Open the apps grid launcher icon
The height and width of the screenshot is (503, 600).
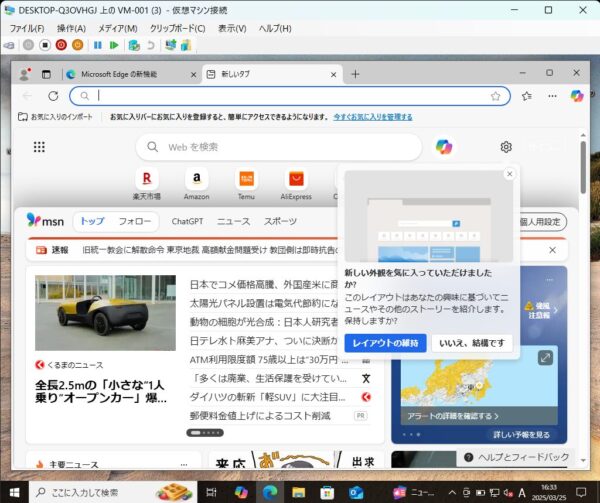[39, 147]
